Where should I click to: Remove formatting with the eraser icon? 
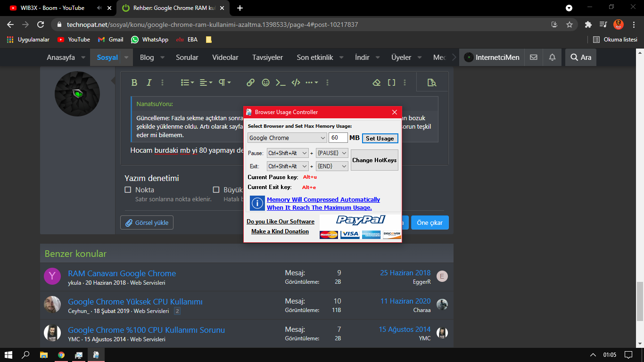point(376,82)
